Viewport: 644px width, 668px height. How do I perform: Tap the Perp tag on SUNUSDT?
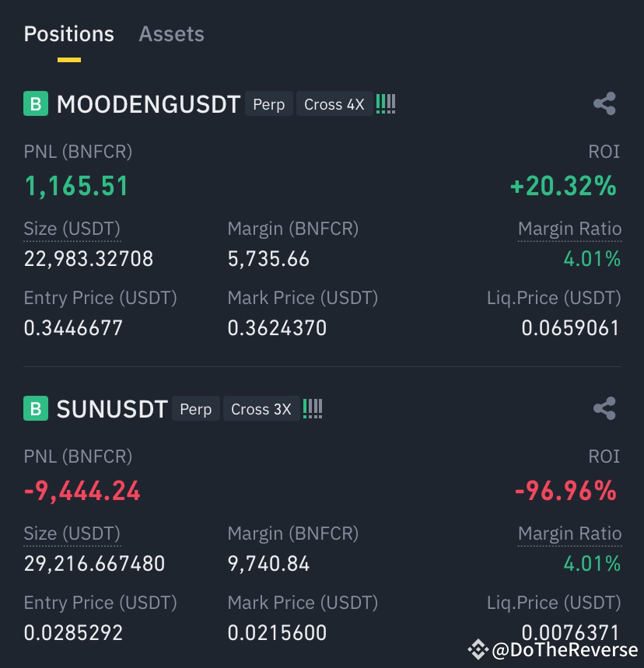tap(196, 409)
